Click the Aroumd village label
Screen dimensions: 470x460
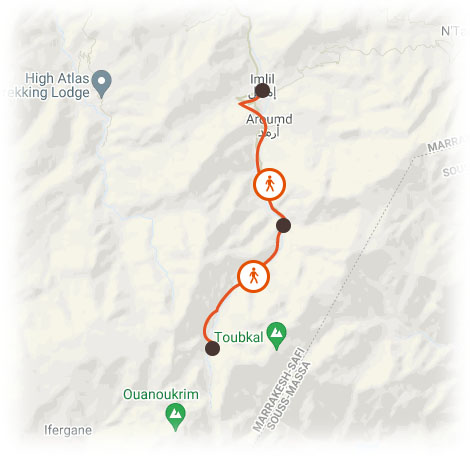click(x=269, y=119)
